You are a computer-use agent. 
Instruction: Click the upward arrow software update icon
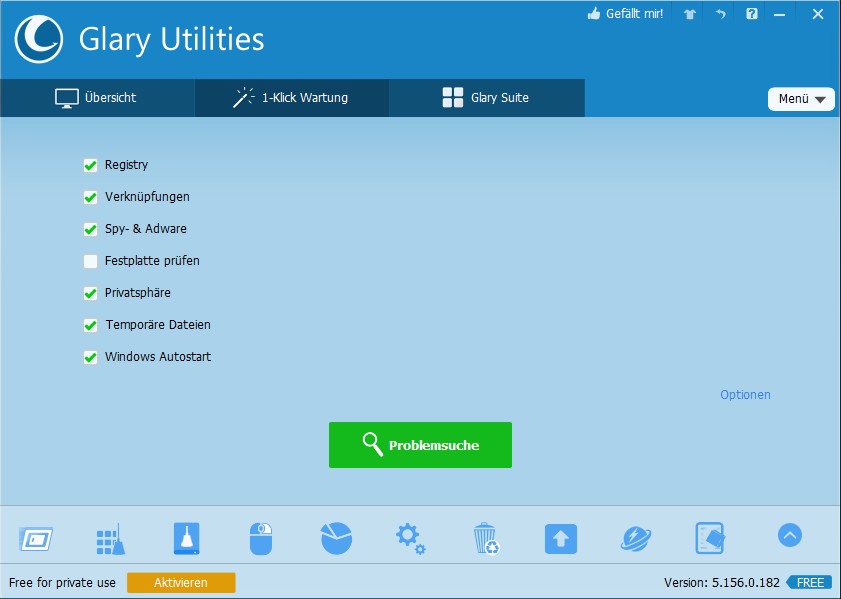point(560,539)
